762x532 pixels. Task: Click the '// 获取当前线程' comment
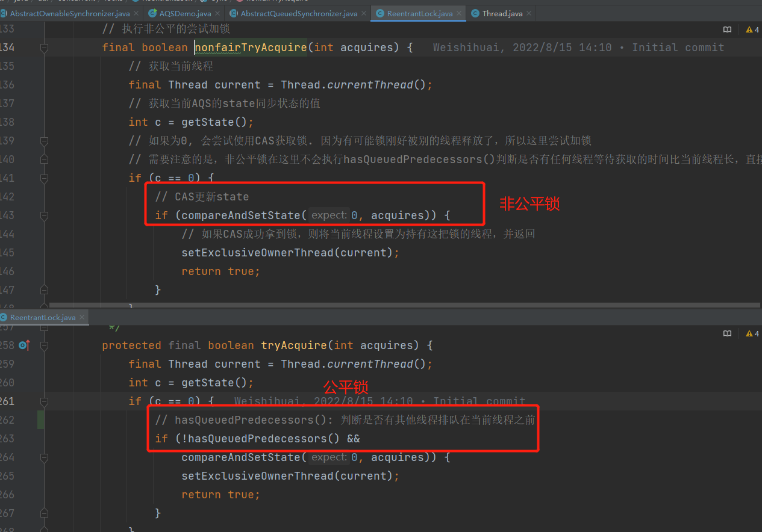point(171,66)
